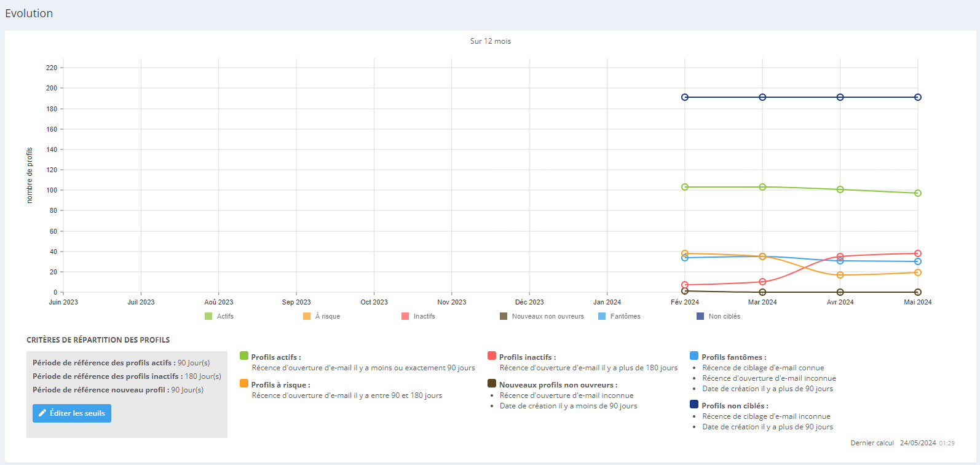Click the orange Profils à risque icon

pos(244,383)
